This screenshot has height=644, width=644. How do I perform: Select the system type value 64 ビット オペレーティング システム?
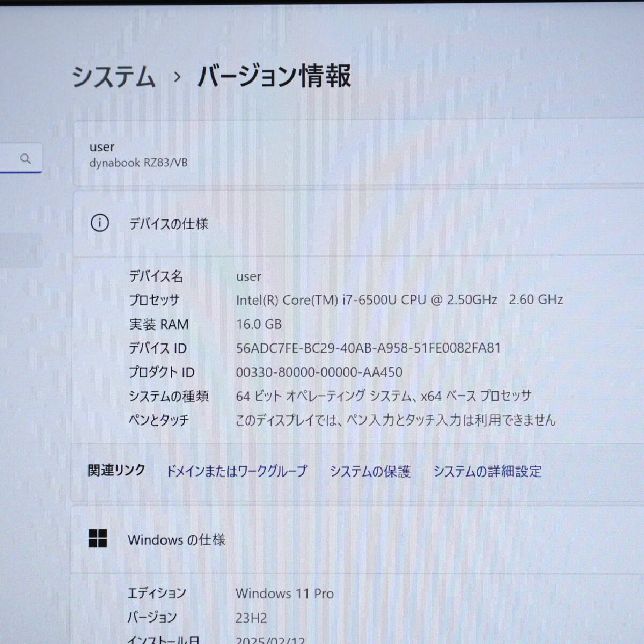(x=324, y=396)
